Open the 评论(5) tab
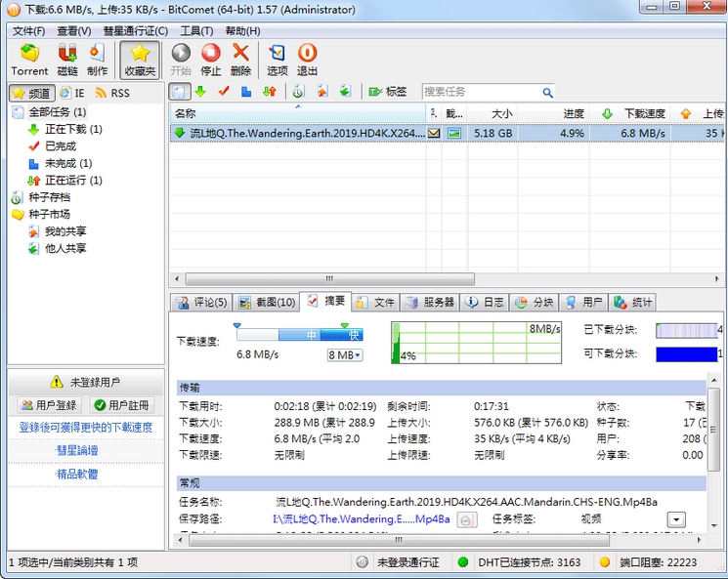The image size is (728, 579). click(201, 303)
